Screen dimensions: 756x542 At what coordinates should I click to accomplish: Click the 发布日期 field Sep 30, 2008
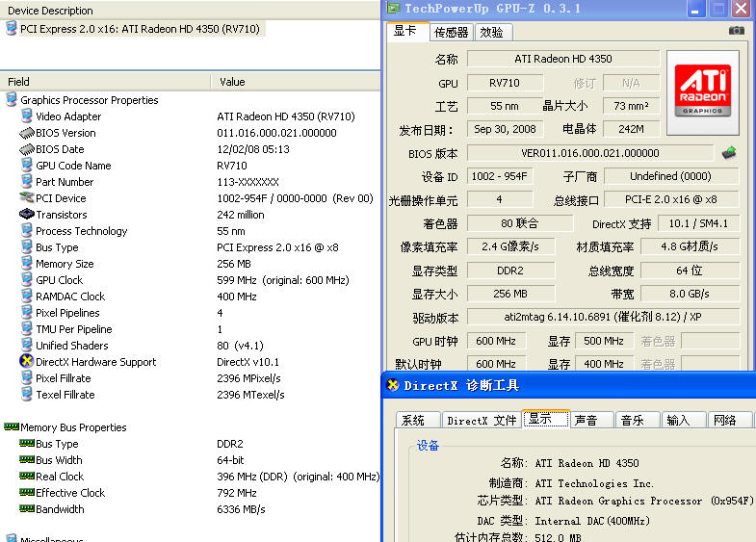pos(505,129)
